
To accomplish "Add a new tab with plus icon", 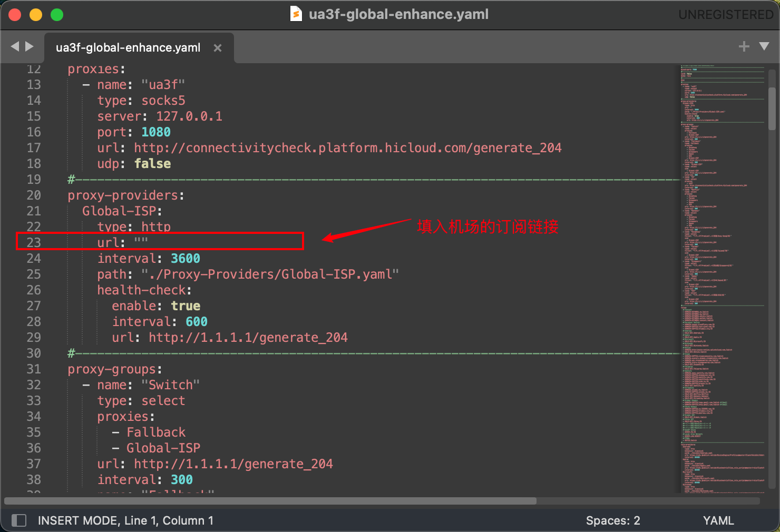I will (744, 47).
